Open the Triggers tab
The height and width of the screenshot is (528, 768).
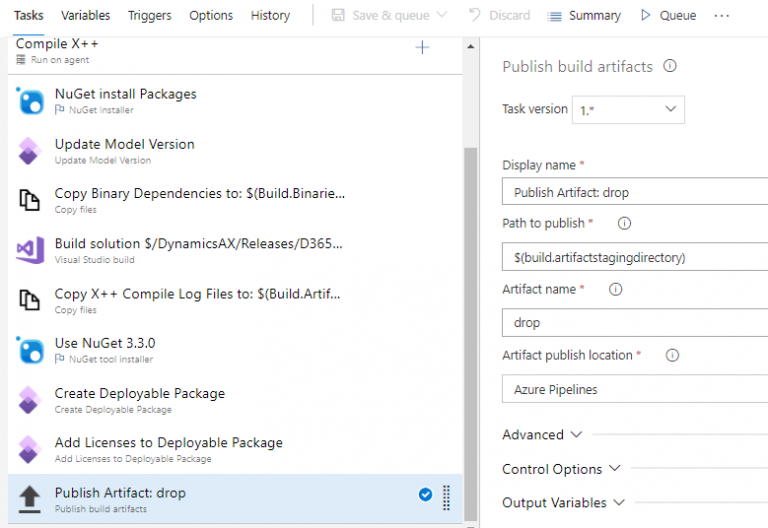coord(149,15)
